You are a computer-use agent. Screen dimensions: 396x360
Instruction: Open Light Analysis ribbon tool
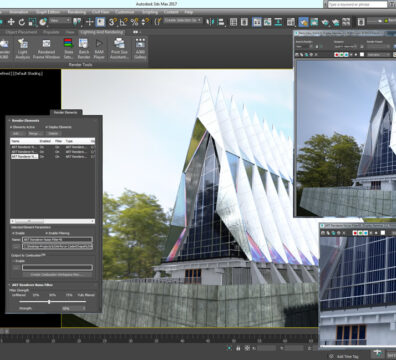point(23,49)
